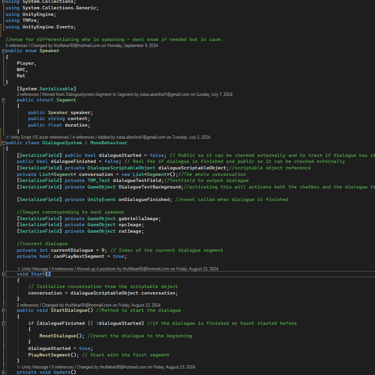Image resolution: width=375 pixels, height=375 pixels.
Task: Click '//current dialogue' comment
Action: pyautogui.click(x=42, y=244)
